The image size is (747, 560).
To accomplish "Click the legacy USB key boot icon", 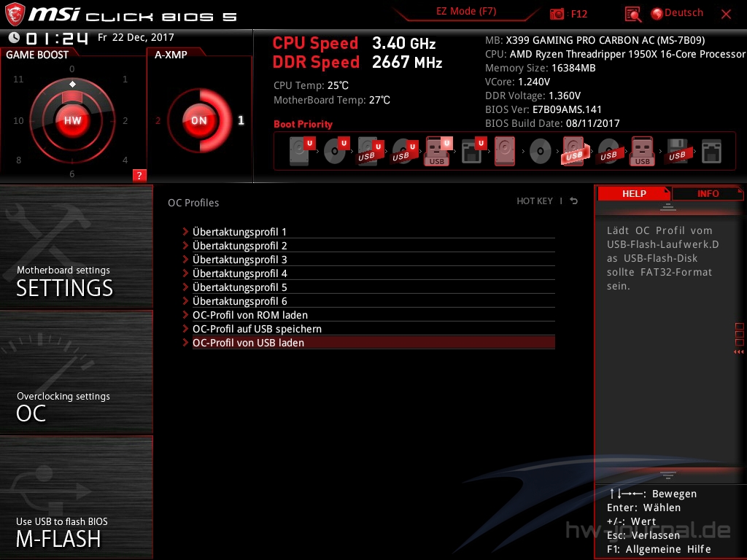I will click(x=643, y=151).
